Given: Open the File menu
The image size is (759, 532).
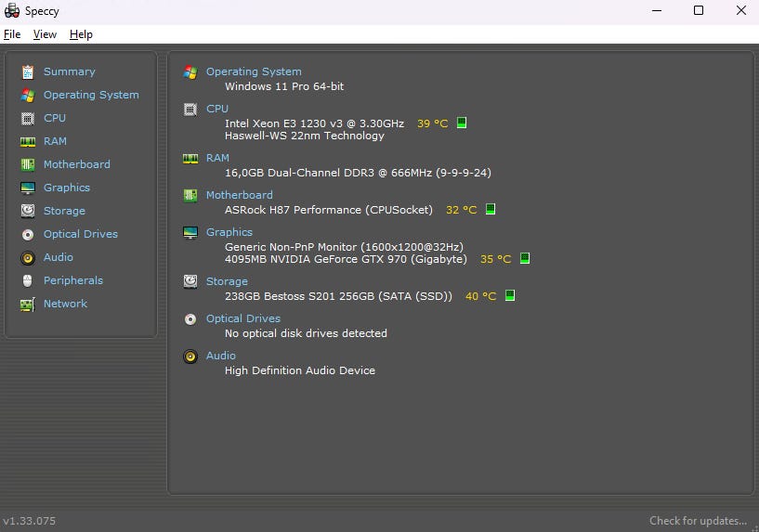Looking at the screenshot, I should (x=12, y=34).
